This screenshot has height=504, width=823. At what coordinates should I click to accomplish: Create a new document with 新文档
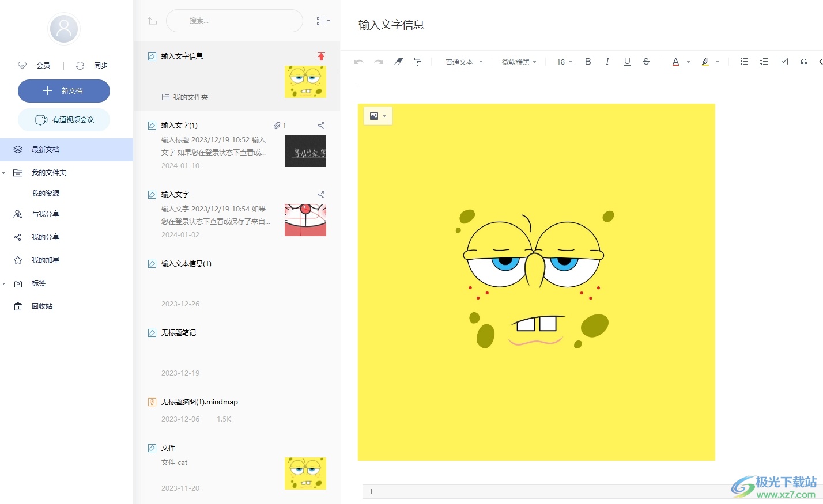[64, 91]
